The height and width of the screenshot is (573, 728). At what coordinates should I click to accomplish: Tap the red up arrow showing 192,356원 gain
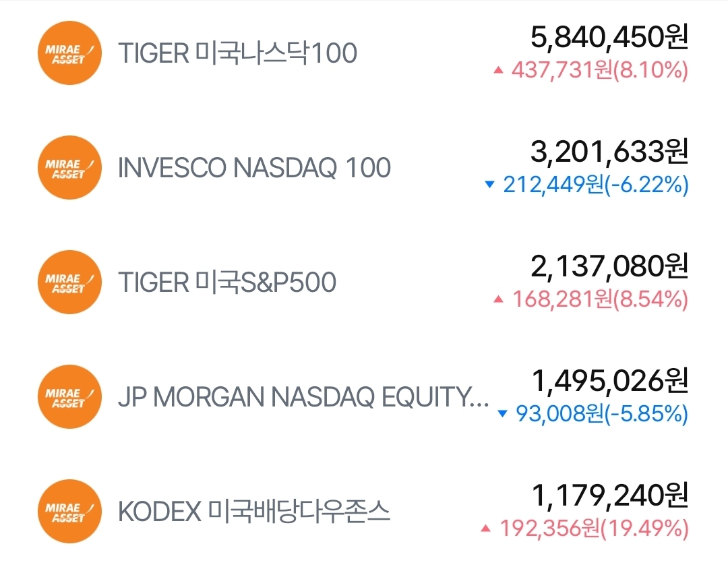coord(485,529)
